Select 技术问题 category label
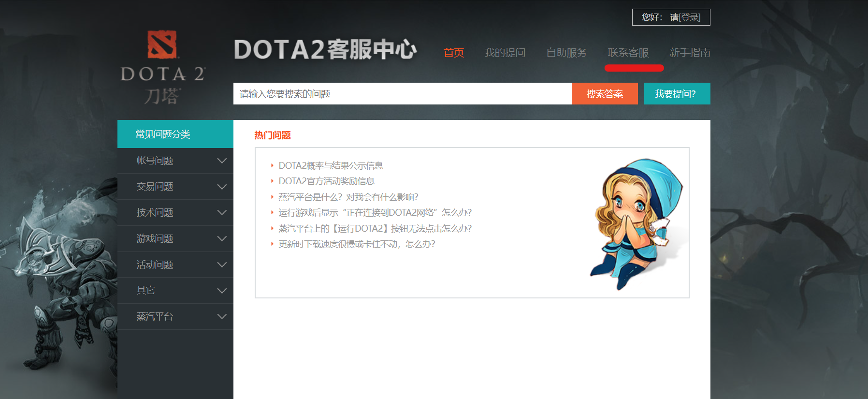This screenshot has height=399, width=868. click(155, 212)
